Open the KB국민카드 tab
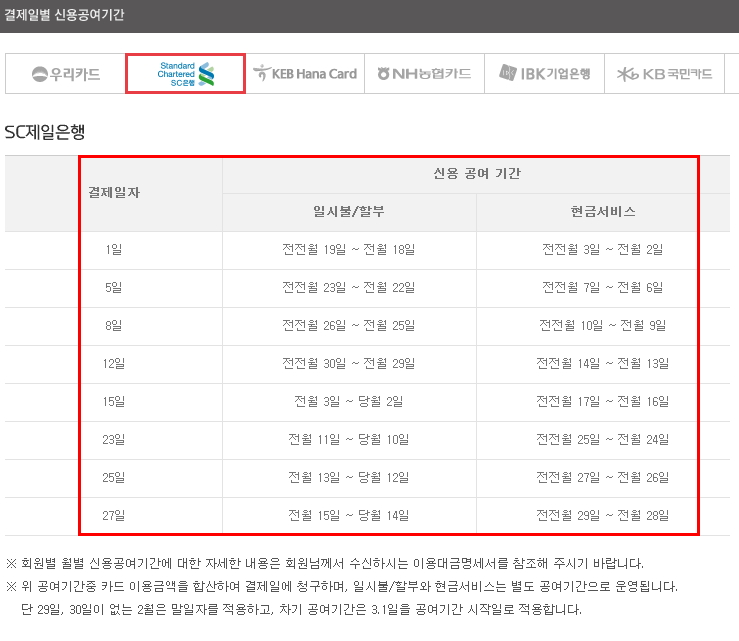The height and width of the screenshot is (641, 739). 664,74
